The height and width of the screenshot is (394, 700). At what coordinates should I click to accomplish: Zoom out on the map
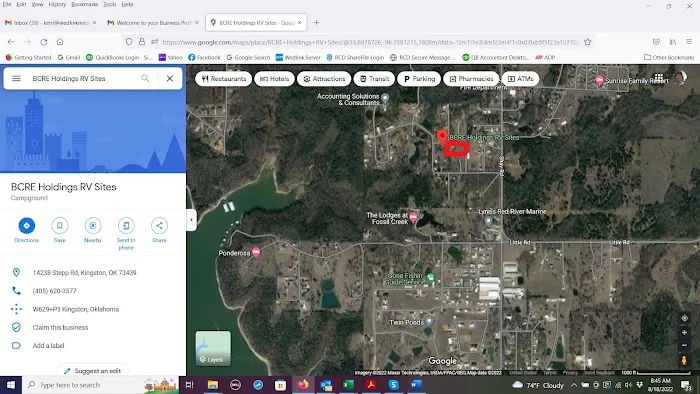click(x=684, y=345)
